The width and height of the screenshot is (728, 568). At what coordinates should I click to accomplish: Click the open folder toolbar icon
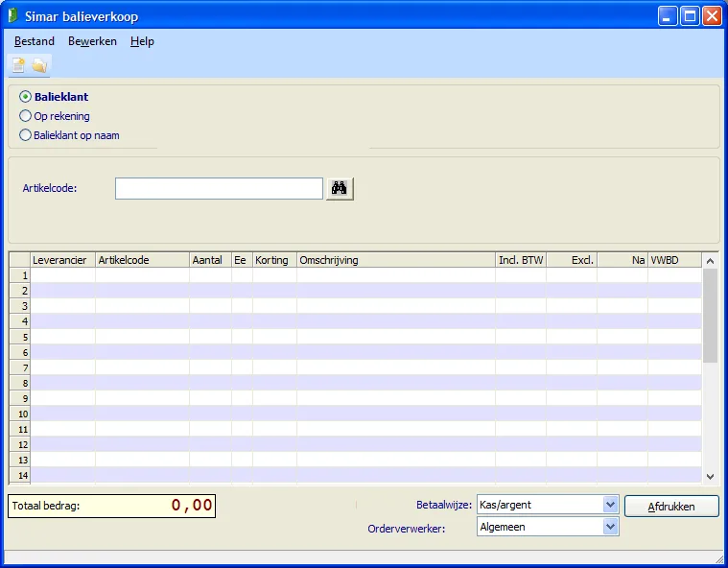(x=39, y=65)
